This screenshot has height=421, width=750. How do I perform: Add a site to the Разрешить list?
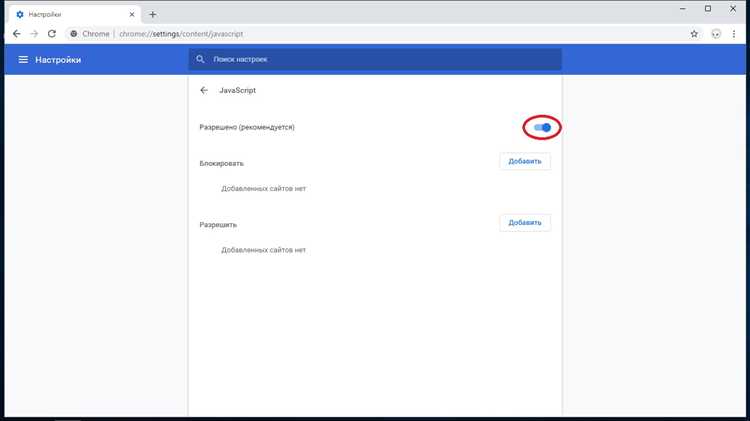pos(525,223)
